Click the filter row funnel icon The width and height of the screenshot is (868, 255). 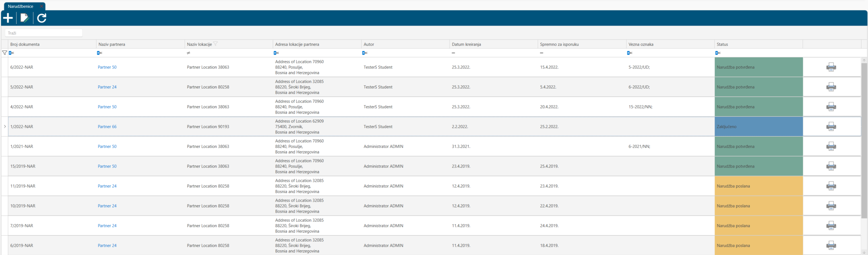[x=4, y=53]
